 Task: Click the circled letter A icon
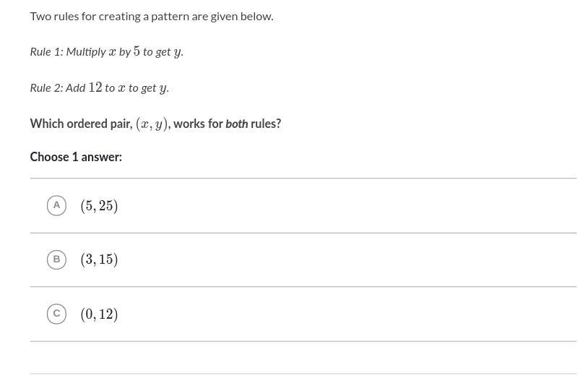[56, 206]
